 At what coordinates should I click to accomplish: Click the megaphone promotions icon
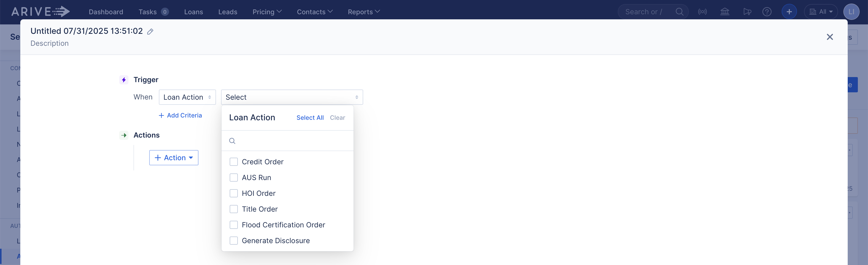pos(747,11)
